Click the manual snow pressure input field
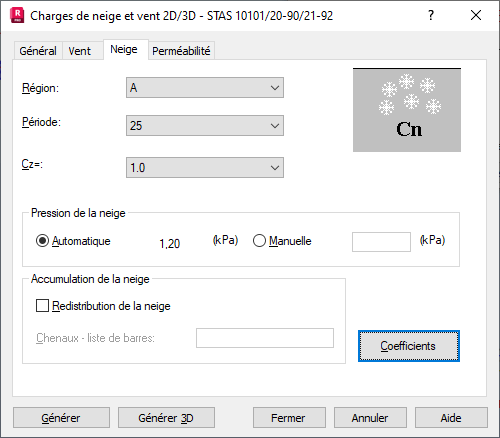The image size is (500, 438). [381, 242]
